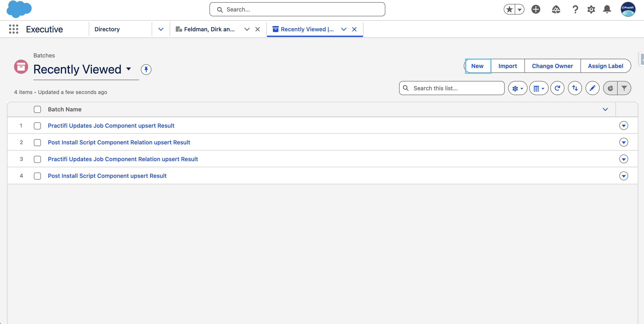644x324 pixels.
Task: Show actions for Post Install Script Component Relation row
Action: [x=624, y=142]
